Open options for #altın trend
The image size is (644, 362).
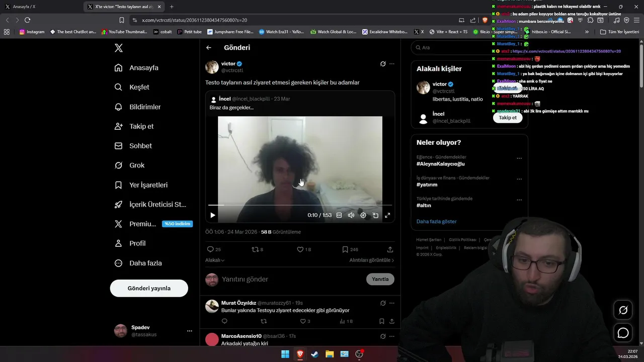pyautogui.click(x=519, y=200)
